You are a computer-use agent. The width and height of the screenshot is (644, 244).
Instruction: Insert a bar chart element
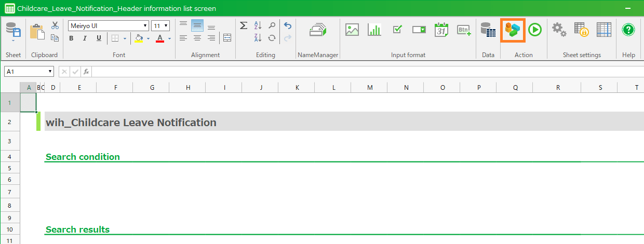click(x=374, y=30)
